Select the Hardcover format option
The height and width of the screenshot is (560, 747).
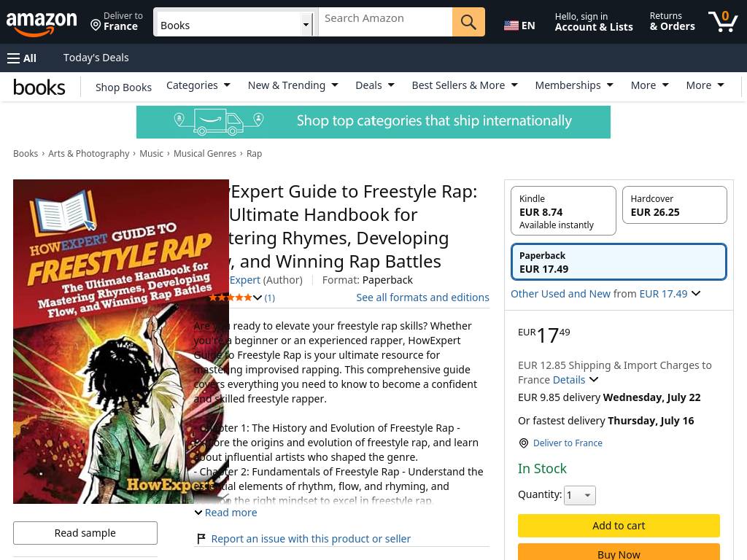click(x=675, y=205)
